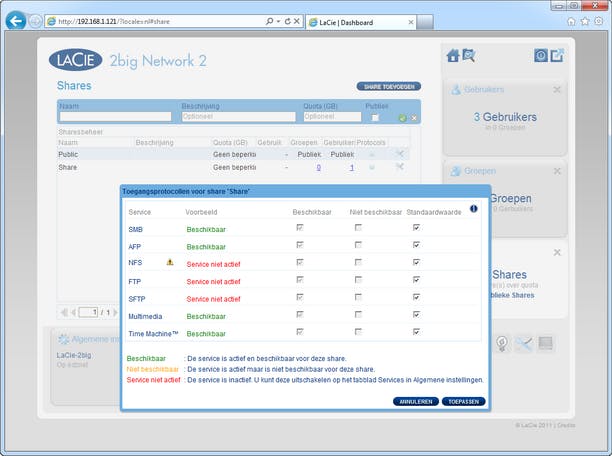The width and height of the screenshot is (612, 456).
Task: Open the address bar dropdown arrow
Action: tap(278, 21)
